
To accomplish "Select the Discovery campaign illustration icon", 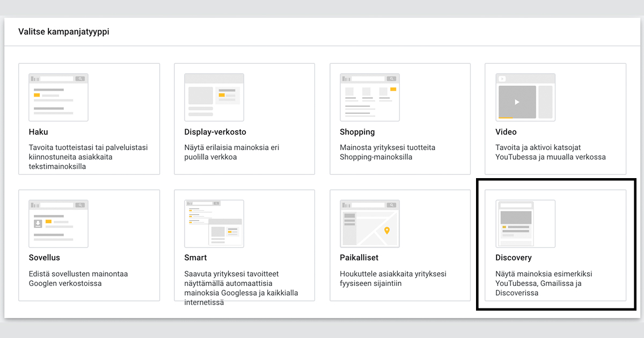I will click(525, 223).
